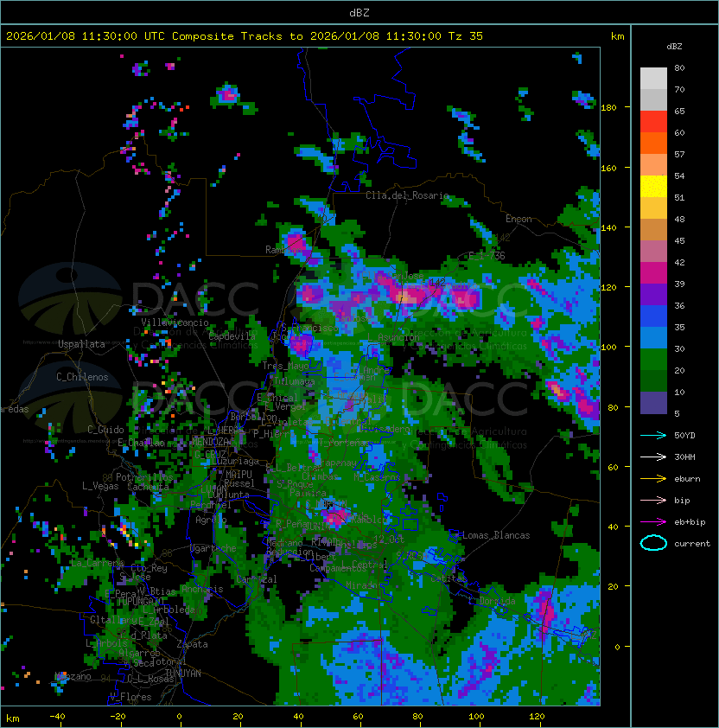Click the Ugarteche map label
This screenshot has height=728, width=719.
tap(213, 548)
